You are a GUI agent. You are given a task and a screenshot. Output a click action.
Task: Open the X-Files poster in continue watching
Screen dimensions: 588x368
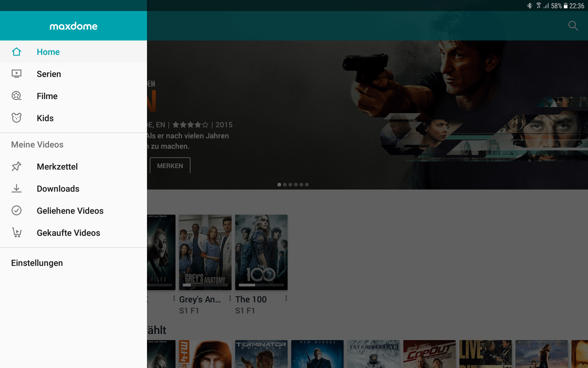click(161, 252)
